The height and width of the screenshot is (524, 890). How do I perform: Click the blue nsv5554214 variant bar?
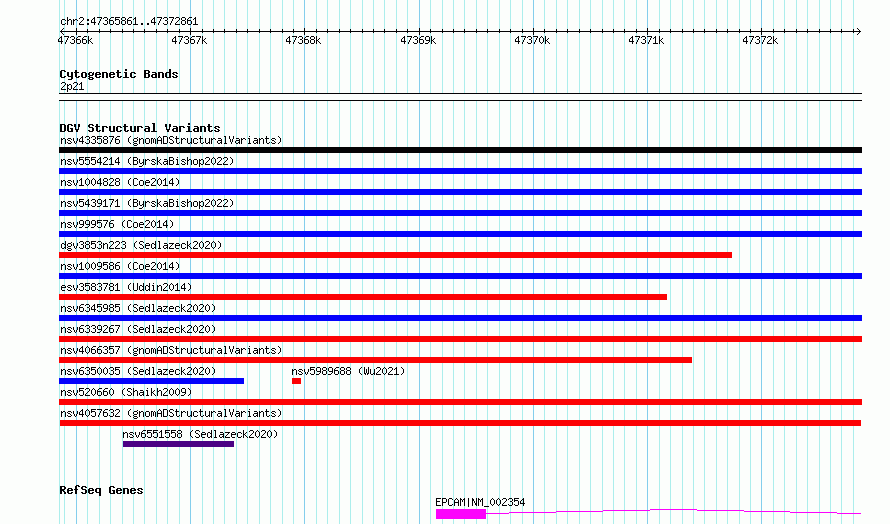(x=460, y=171)
